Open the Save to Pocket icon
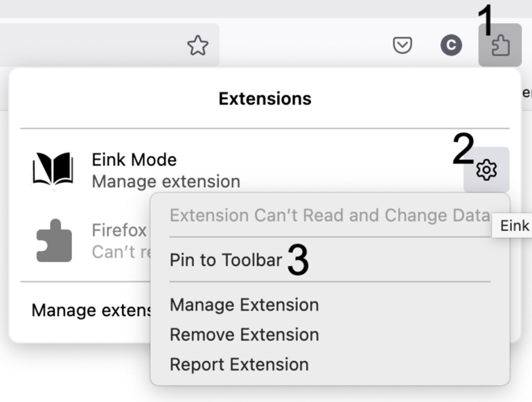 pos(402,46)
